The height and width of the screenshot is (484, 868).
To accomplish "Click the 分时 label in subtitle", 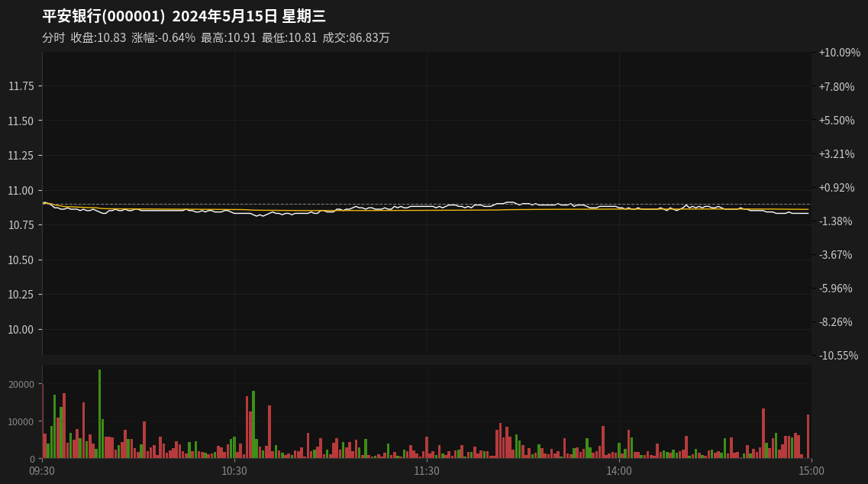I will click(53, 37).
